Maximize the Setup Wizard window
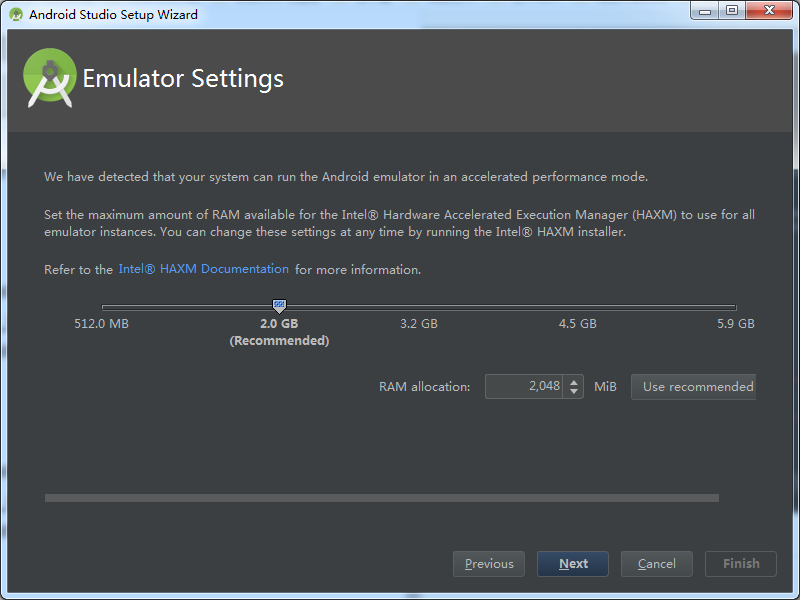 point(732,10)
